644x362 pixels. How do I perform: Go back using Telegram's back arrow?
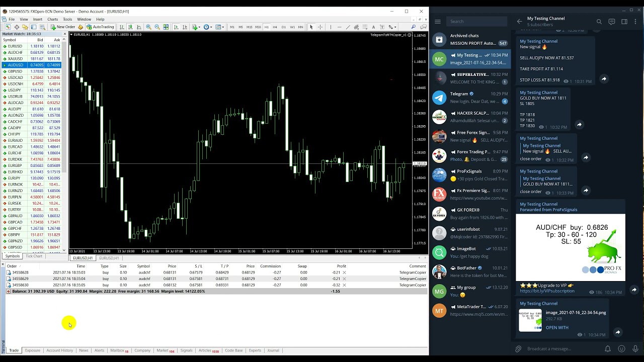[520, 22]
